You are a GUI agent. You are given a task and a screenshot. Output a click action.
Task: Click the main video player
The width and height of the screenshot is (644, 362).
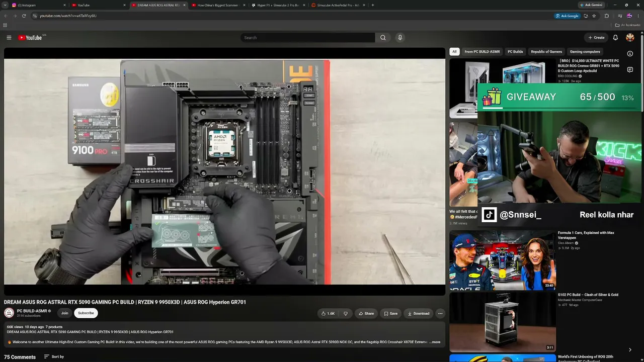[224, 171]
